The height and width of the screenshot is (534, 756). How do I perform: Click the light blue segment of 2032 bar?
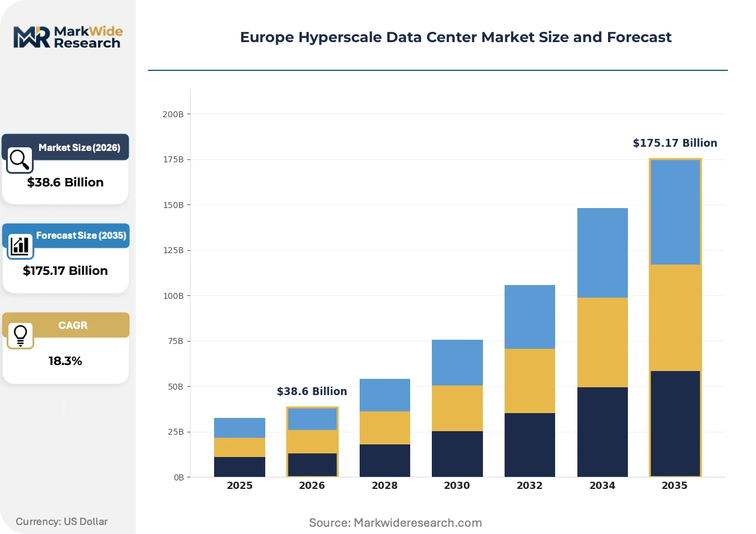tap(530, 317)
